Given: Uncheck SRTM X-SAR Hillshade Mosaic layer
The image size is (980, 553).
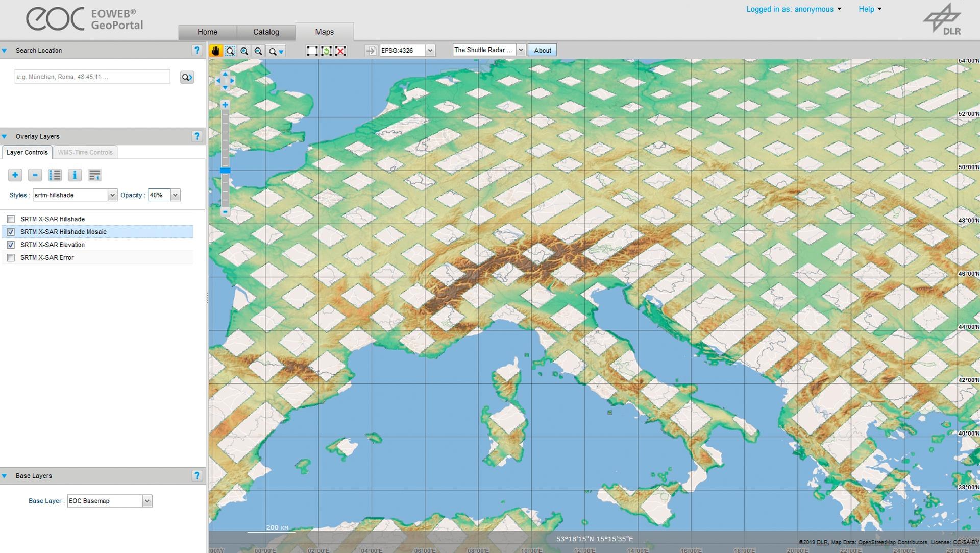Looking at the screenshot, I should [11, 232].
